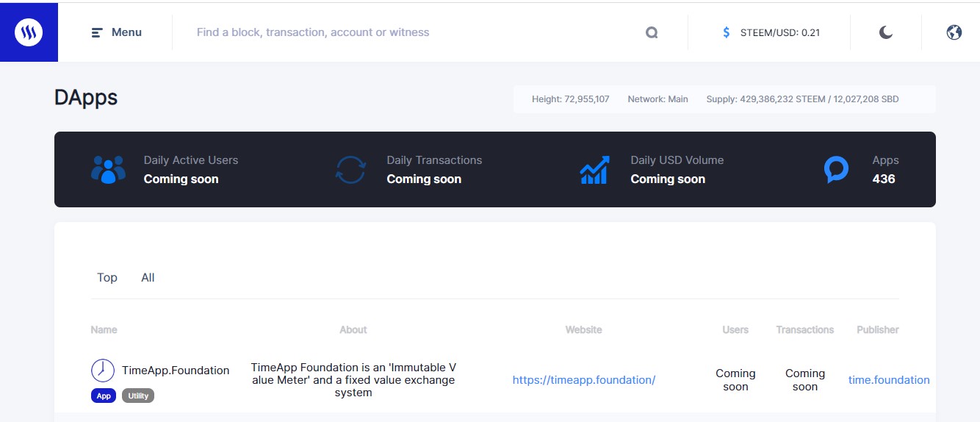
Task: Click Coming soon in the Transactions column
Action: (805, 380)
